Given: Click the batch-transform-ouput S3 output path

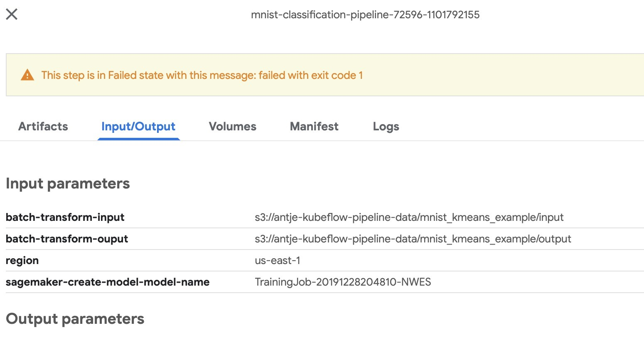Looking at the screenshot, I should point(413,239).
